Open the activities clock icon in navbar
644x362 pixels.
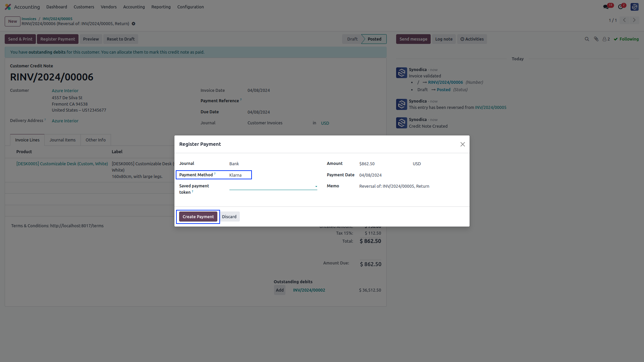[x=621, y=7]
